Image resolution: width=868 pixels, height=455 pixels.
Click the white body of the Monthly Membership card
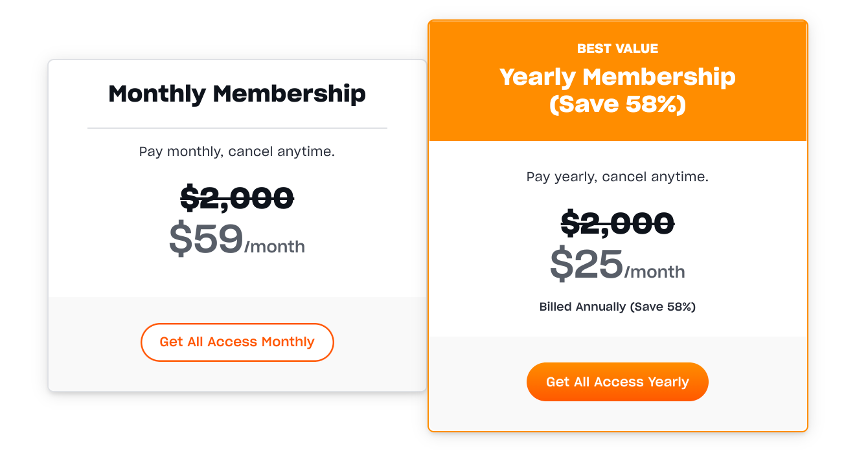(x=237, y=179)
